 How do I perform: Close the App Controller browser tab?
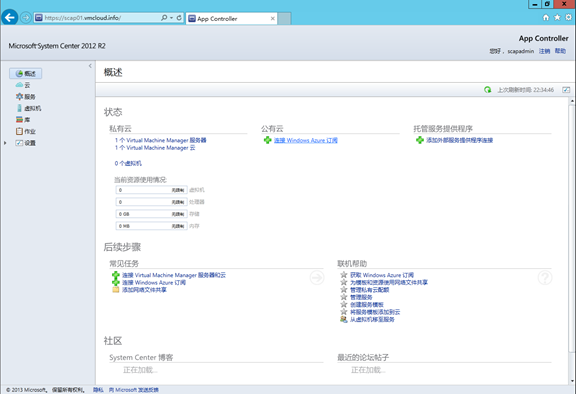click(x=273, y=18)
